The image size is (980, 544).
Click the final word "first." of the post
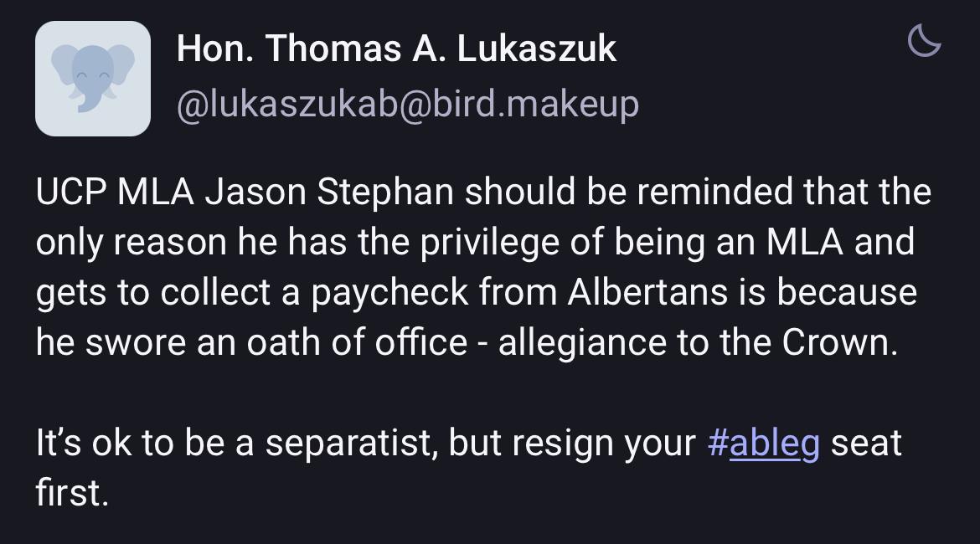[x=72, y=494]
